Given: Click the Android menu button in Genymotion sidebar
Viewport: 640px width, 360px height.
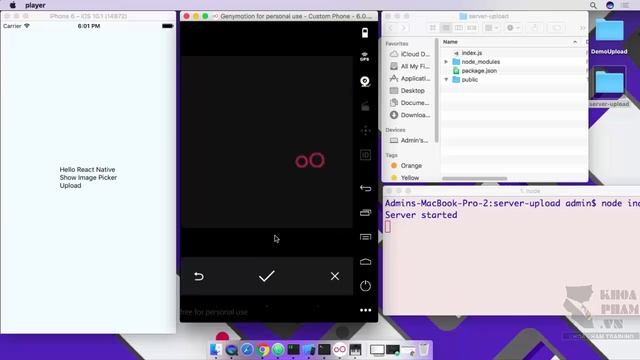Looking at the screenshot, I should click(x=365, y=237).
